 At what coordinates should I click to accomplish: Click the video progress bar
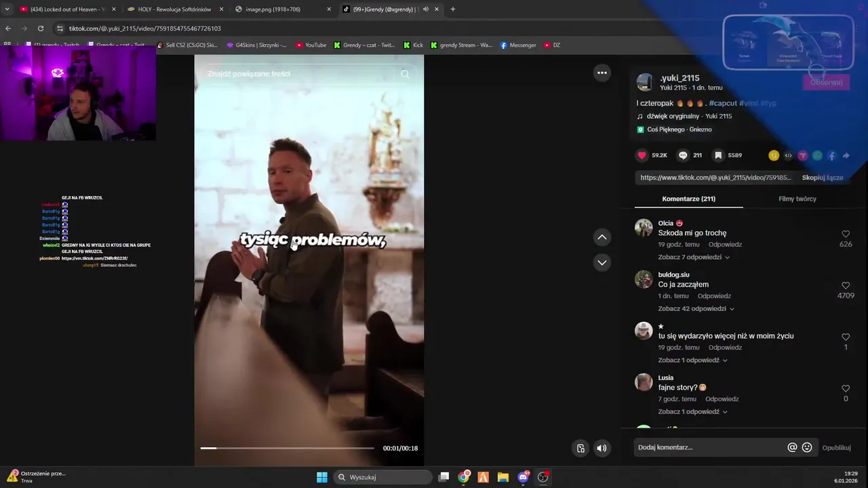287,448
